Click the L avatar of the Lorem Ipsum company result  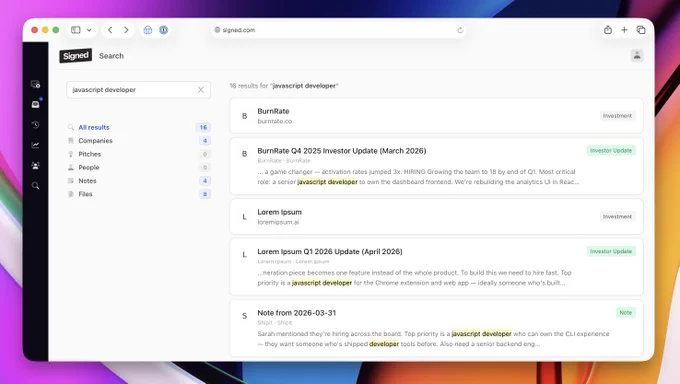pyautogui.click(x=245, y=217)
